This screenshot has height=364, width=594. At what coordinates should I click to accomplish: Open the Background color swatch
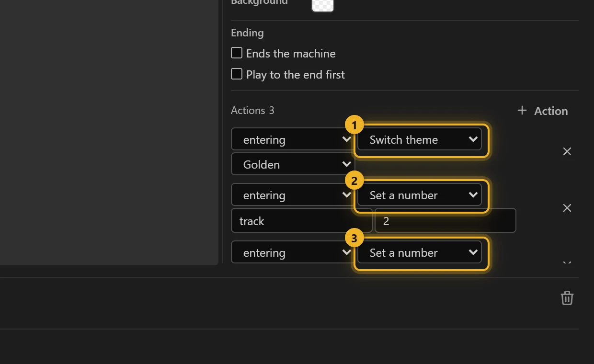coord(322,5)
